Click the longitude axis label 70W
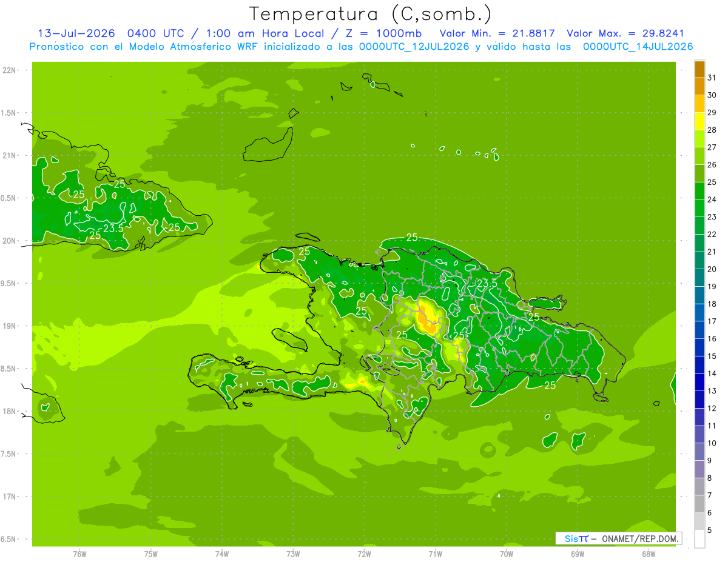Screen dimensions: 728x562 click(x=507, y=554)
